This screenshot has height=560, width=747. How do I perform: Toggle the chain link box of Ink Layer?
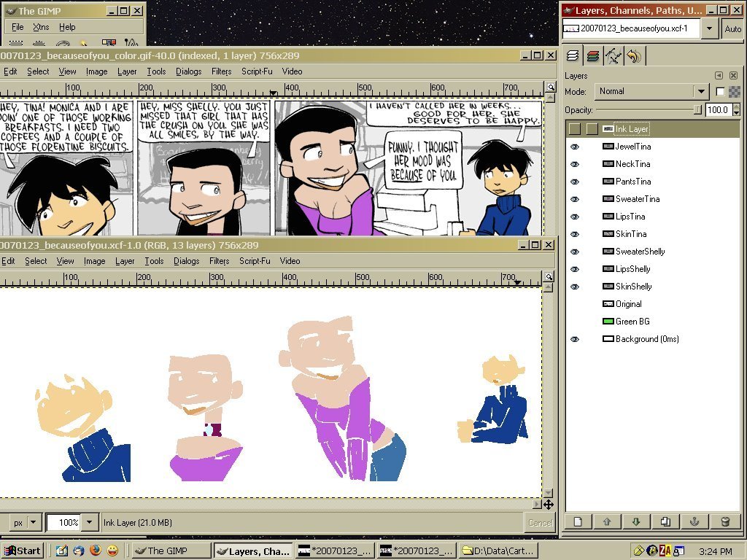[592, 128]
